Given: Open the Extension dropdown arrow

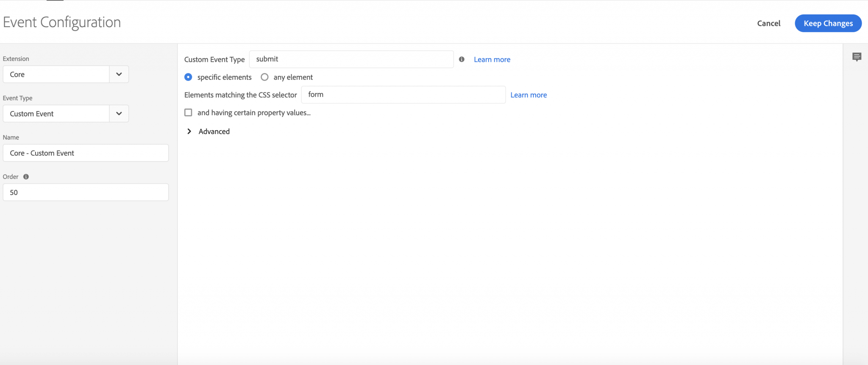Looking at the screenshot, I should [119, 74].
